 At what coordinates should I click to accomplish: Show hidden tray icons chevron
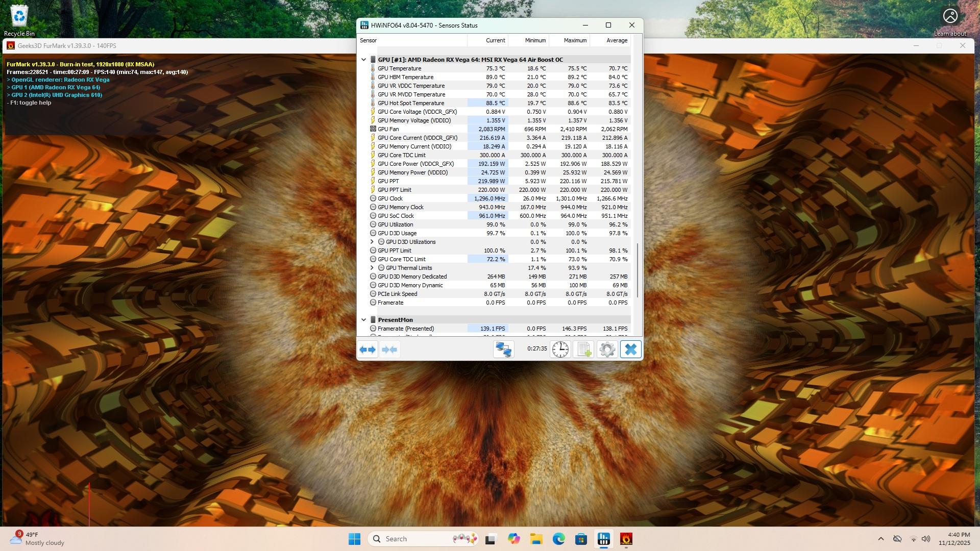881,539
